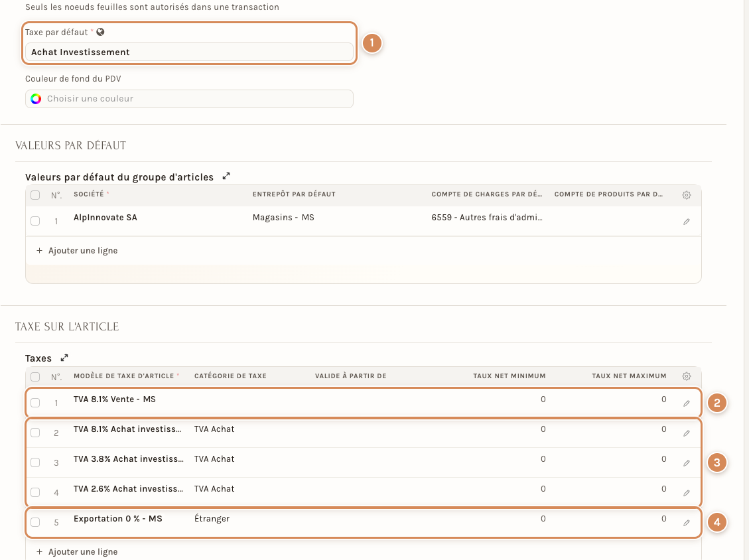Open the Taxes table settings gear
749x560 pixels.
(687, 376)
